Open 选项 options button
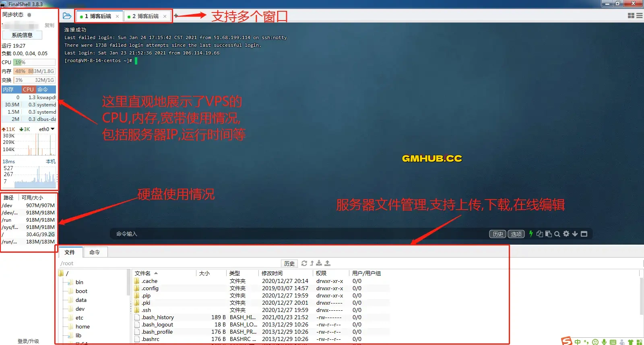This screenshot has height=345, width=644. [x=516, y=234]
